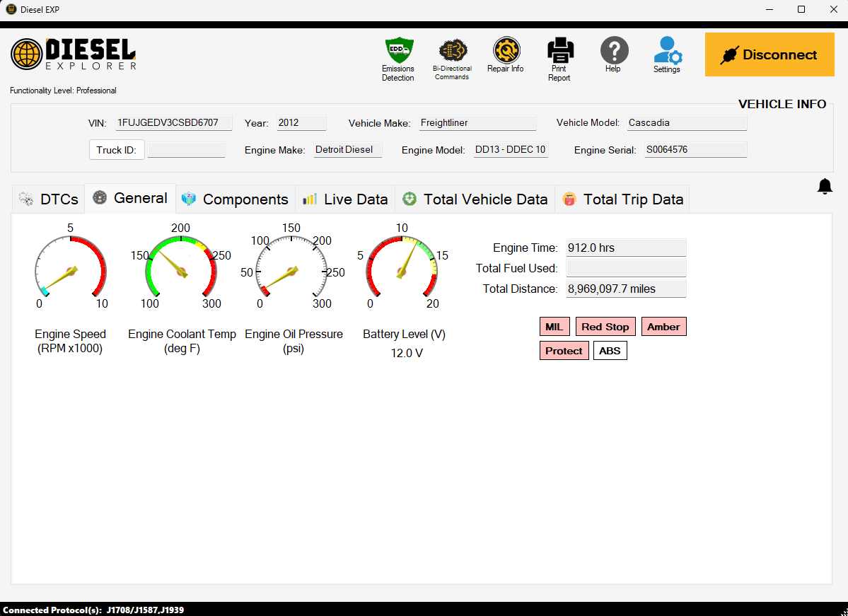This screenshot has height=616, width=848.
Task: Open Total Trip Data tab
Action: [x=622, y=199]
